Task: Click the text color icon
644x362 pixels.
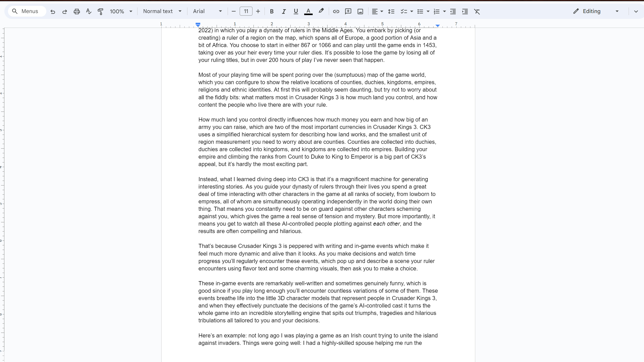Action: click(x=308, y=11)
